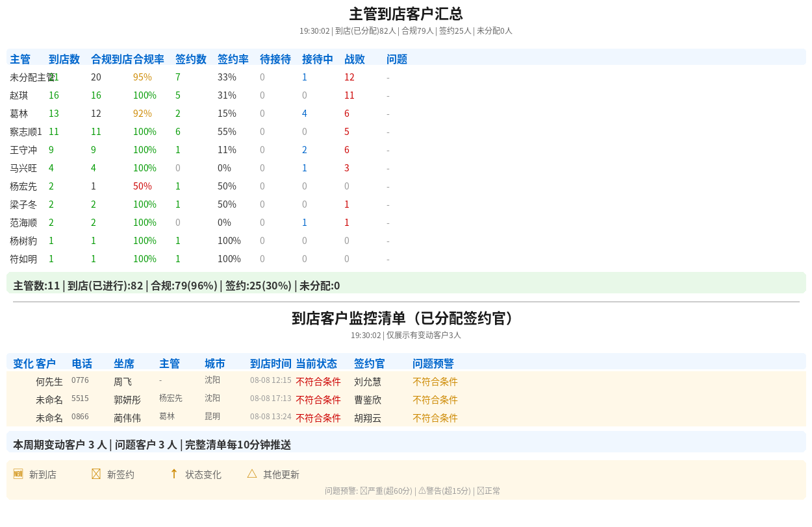This screenshot has height=527, width=812.
Task: Select supervisor row 葛林 in summary table
Action: coord(406,114)
